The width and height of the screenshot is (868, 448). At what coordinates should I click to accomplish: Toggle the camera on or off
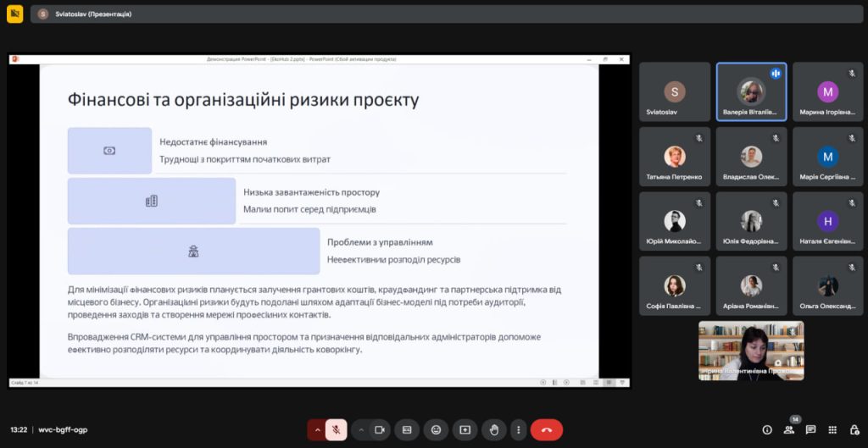380,429
